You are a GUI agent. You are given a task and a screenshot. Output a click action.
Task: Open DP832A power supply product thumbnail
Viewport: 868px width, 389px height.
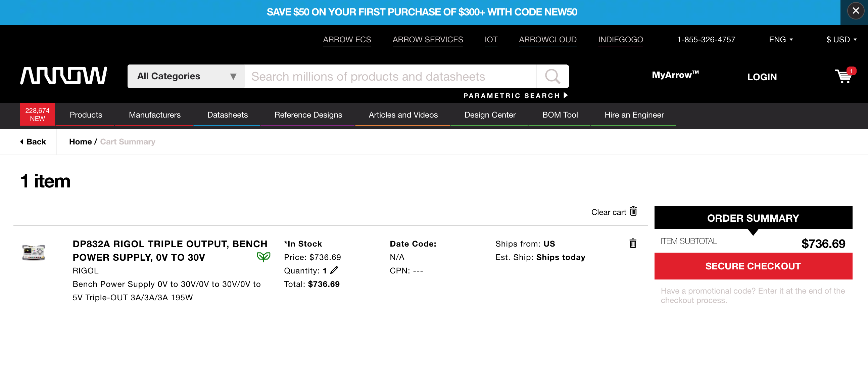pos(33,252)
